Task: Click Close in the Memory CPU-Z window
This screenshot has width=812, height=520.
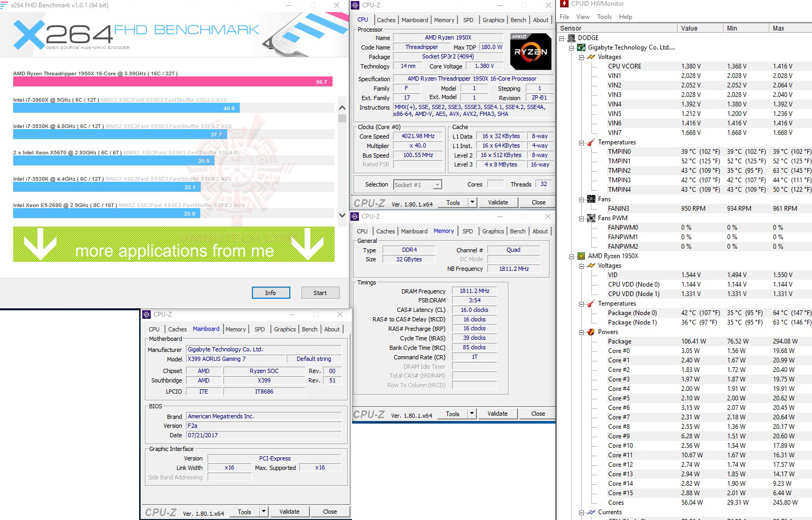Action: (x=538, y=414)
